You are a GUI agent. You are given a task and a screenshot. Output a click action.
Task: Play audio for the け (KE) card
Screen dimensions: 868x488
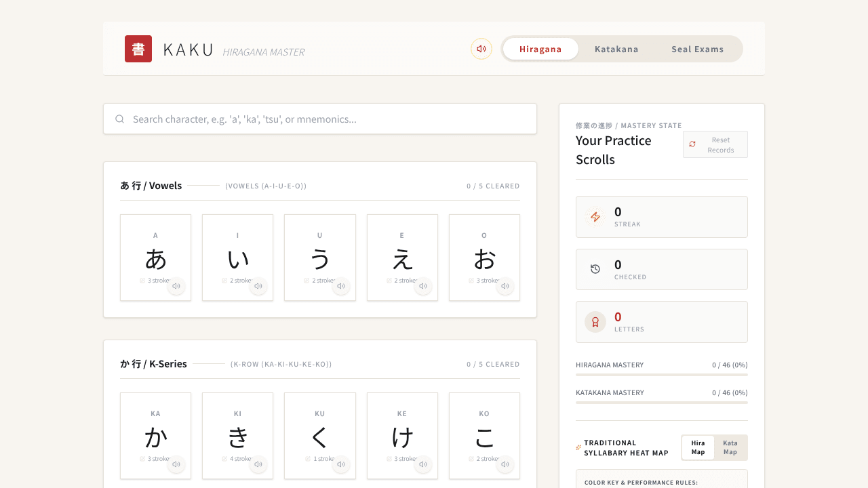coord(423,464)
